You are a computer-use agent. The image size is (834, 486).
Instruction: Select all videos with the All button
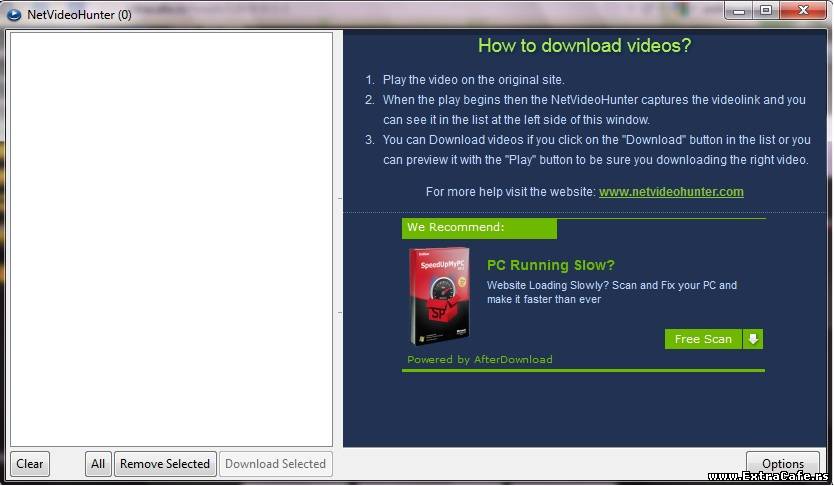(x=98, y=464)
